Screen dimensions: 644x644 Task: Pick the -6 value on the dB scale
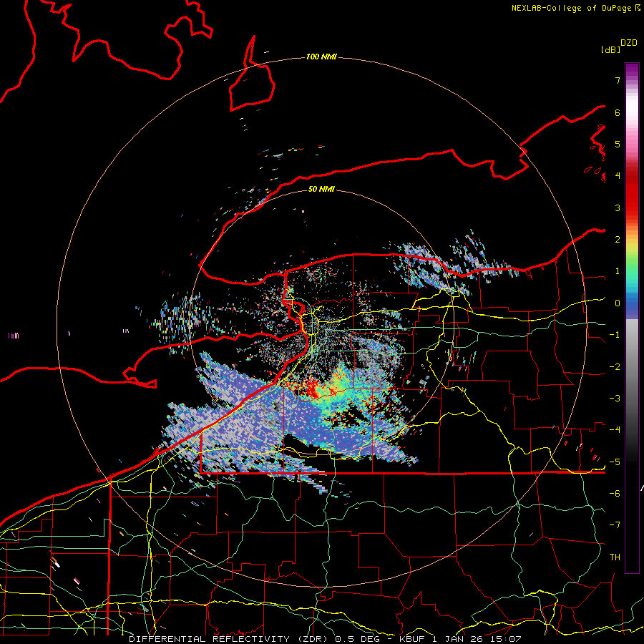[x=615, y=494]
